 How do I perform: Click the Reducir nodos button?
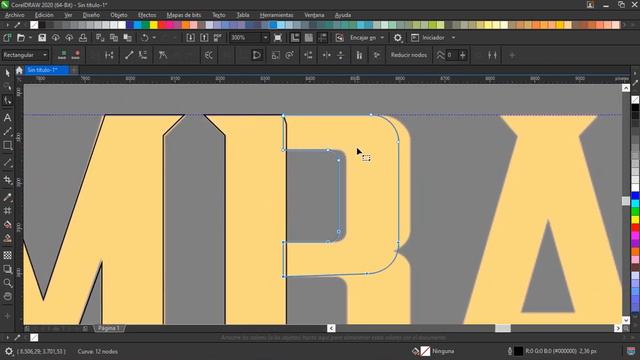(x=409, y=55)
